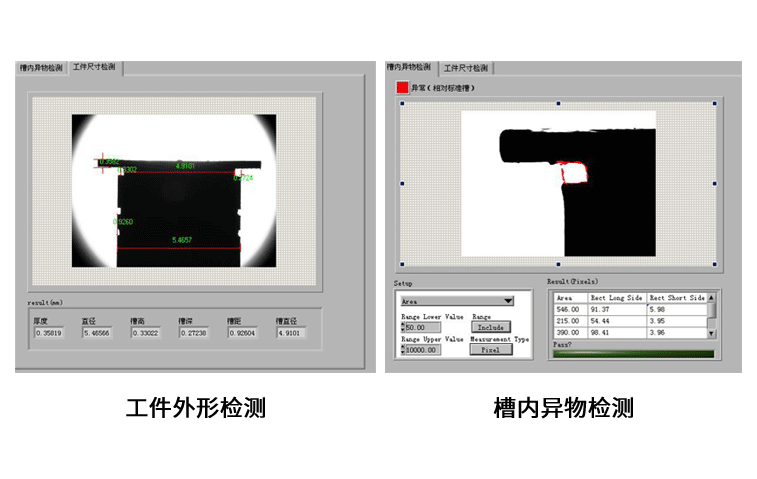The height and width of the screenshot is (479, 757).
Task: Click the green 0.9260 measurement overlay
Action: tap(123, 222)
